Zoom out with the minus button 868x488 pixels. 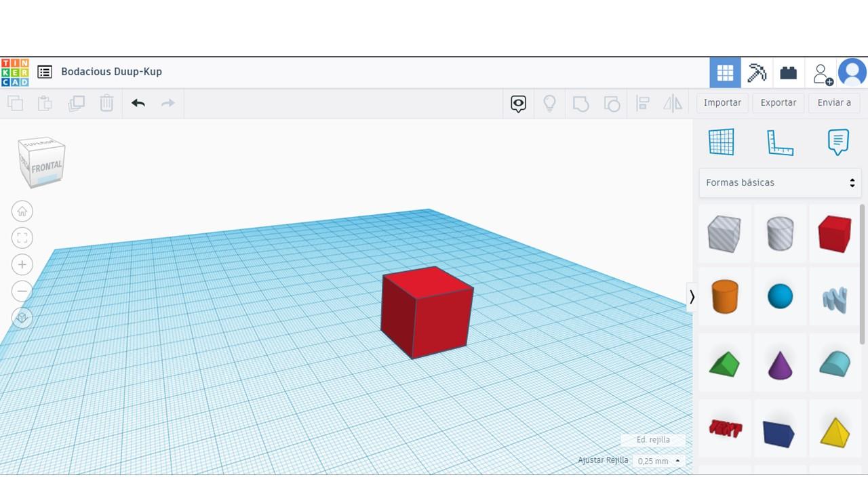coord(22,291)
